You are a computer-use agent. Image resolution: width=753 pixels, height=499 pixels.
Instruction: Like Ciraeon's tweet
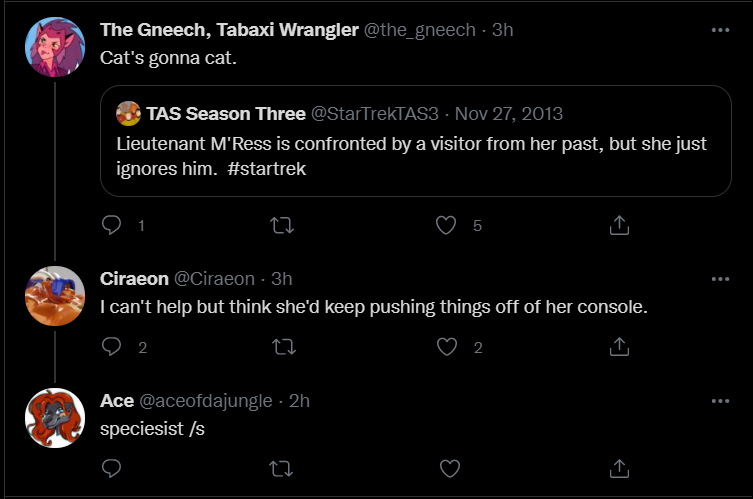coord(447,347)
